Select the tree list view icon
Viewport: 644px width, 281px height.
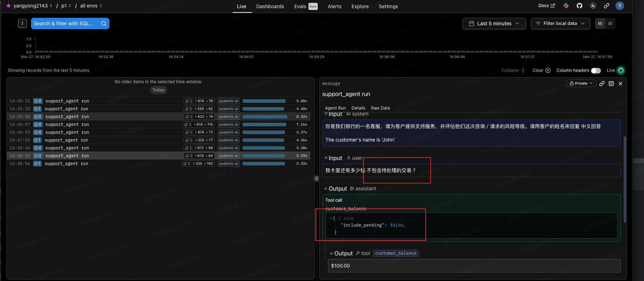[x=600, y=23]
